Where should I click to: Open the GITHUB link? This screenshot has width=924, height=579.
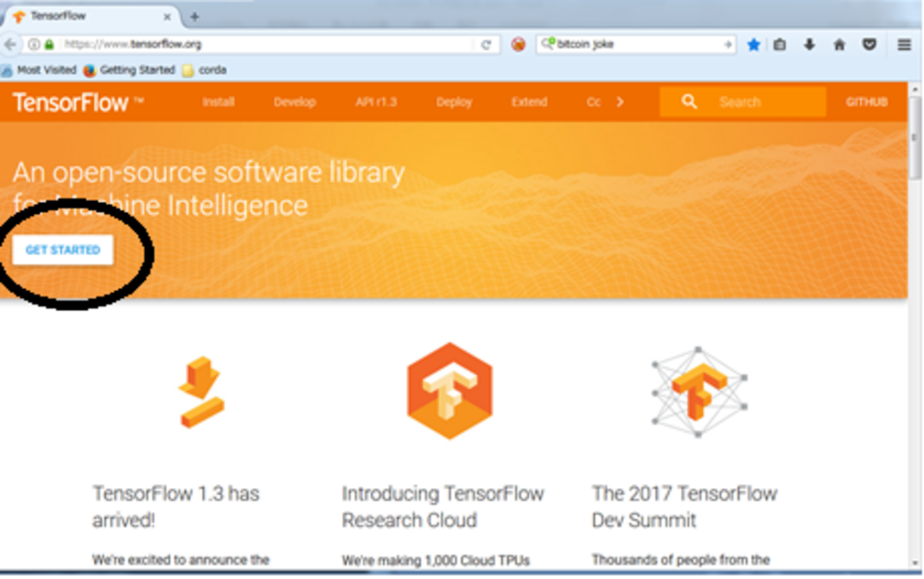pos(866,102)
